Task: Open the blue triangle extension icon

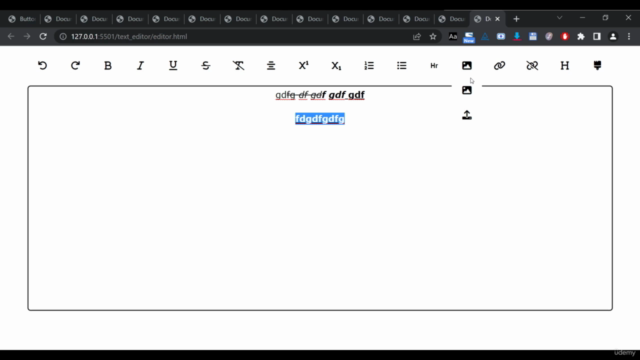Action: pyautogui.click(x=485, y=36)
